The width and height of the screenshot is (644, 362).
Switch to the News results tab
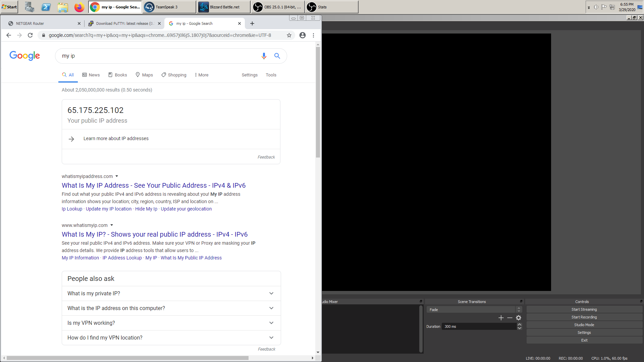91,75
